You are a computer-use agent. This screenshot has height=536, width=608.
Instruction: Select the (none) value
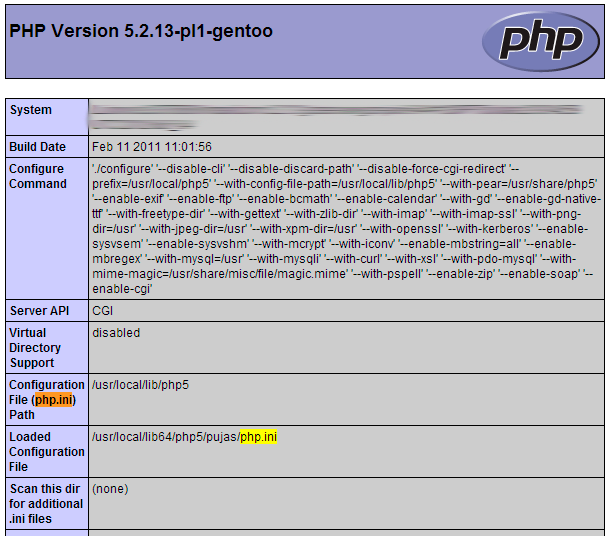pos(110,489)
